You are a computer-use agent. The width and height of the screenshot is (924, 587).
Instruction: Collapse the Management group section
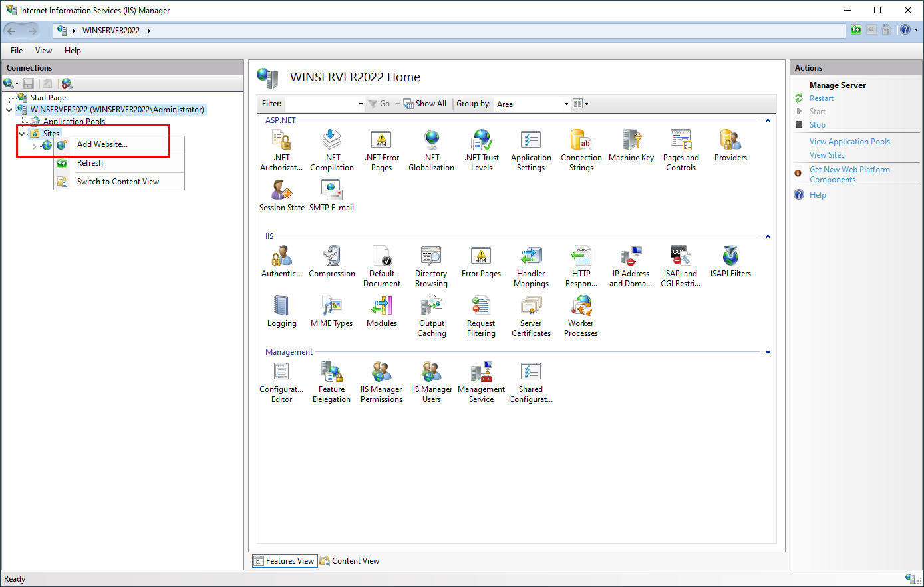pos(768,352)
